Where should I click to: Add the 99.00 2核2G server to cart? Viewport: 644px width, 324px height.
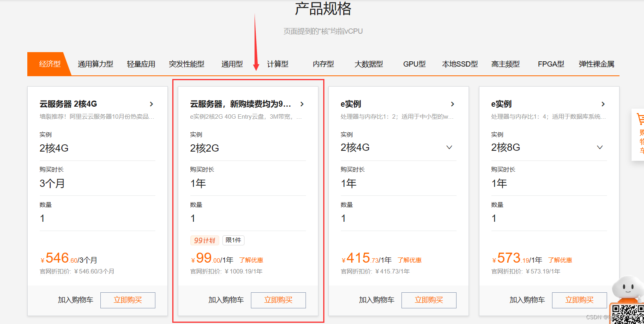click(226, 300)
